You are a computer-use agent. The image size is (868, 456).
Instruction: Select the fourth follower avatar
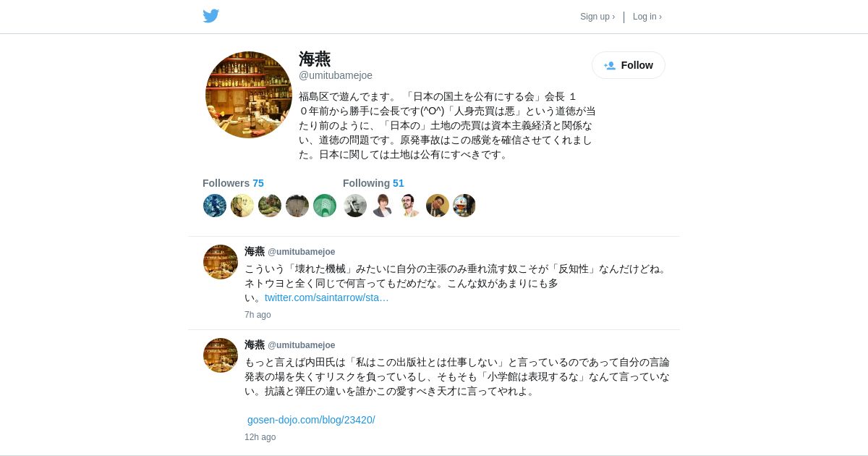[297, 206]
